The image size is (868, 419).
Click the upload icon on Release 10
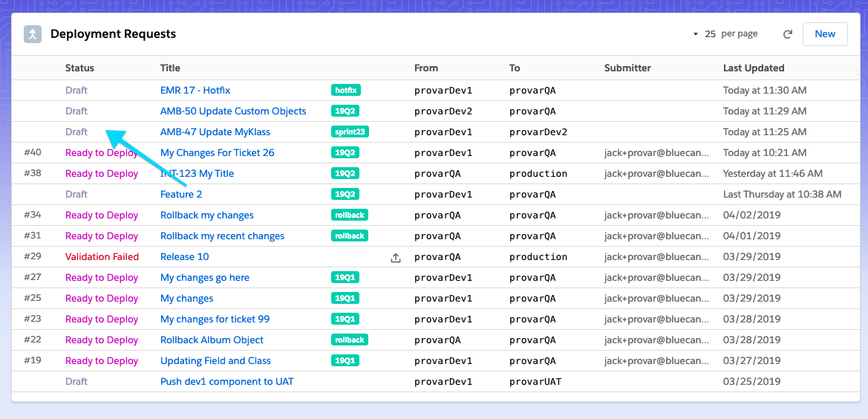click(396, 258)
